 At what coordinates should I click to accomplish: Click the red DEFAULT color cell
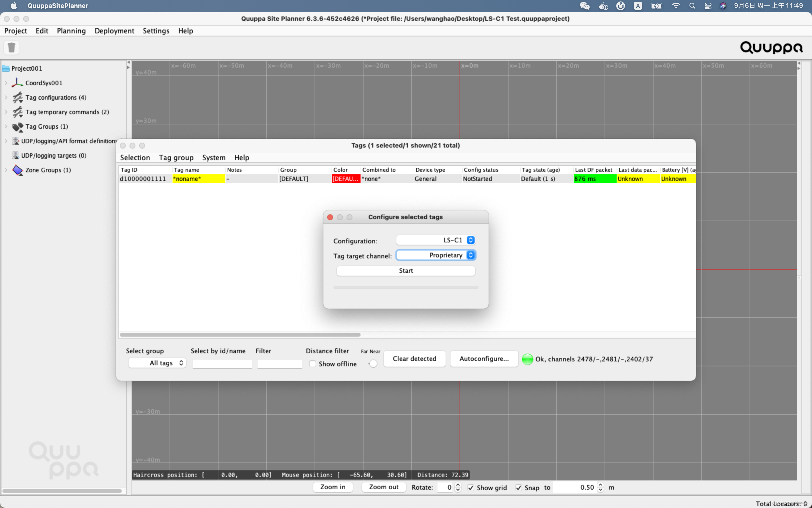tap(346, 179)
